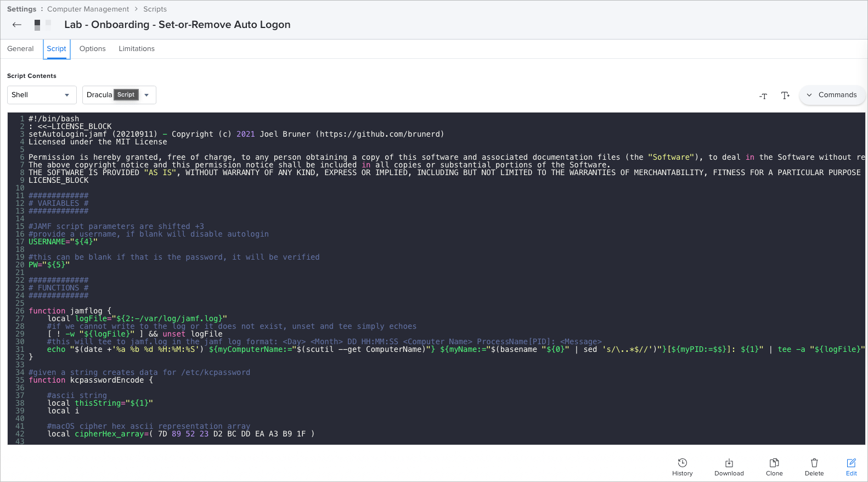Viewport: 868px width, 482px height.
Task: Click the USERNAME="${4}" line
Action: click(63, 242)
